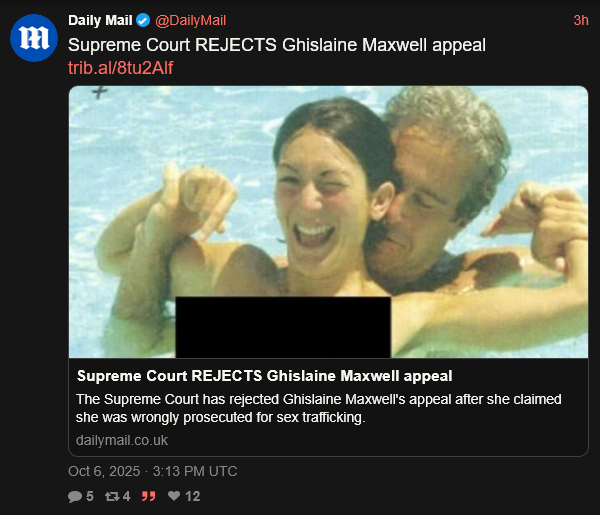Screen dimensions: 600x515
Task: Click the Daily Mail display name
Action: coord(100,20)
